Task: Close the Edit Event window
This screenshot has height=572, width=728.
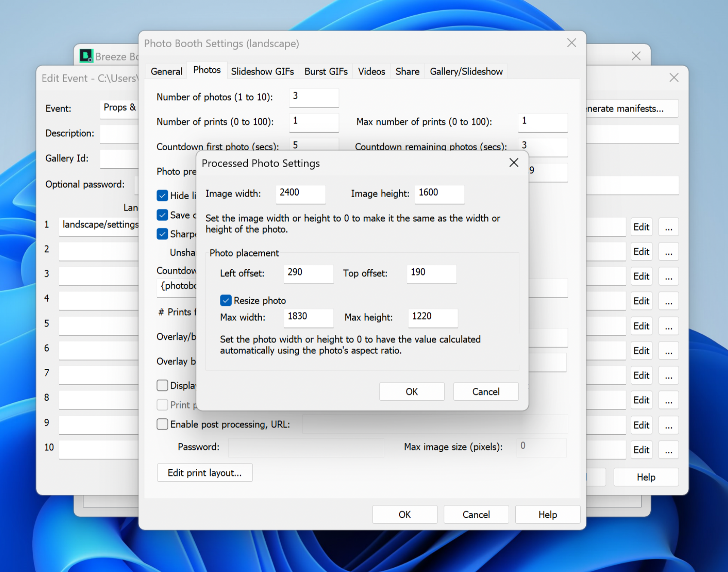Action: (673, 78)
